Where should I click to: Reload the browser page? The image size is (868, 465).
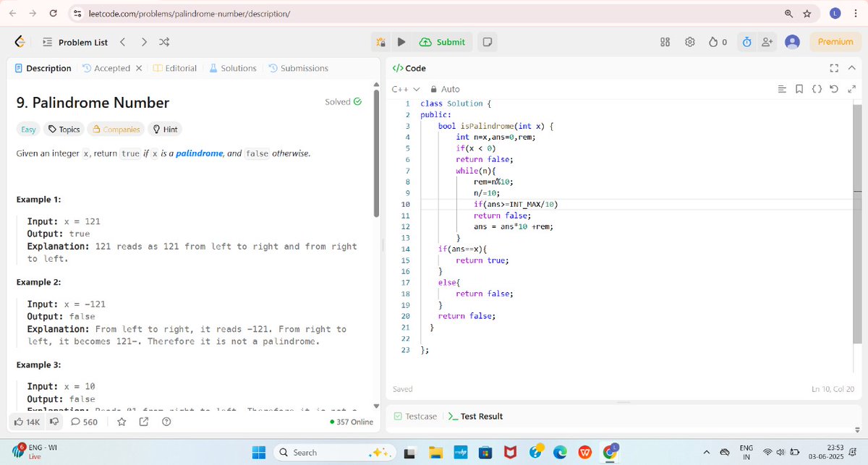[x=54, y=14]
